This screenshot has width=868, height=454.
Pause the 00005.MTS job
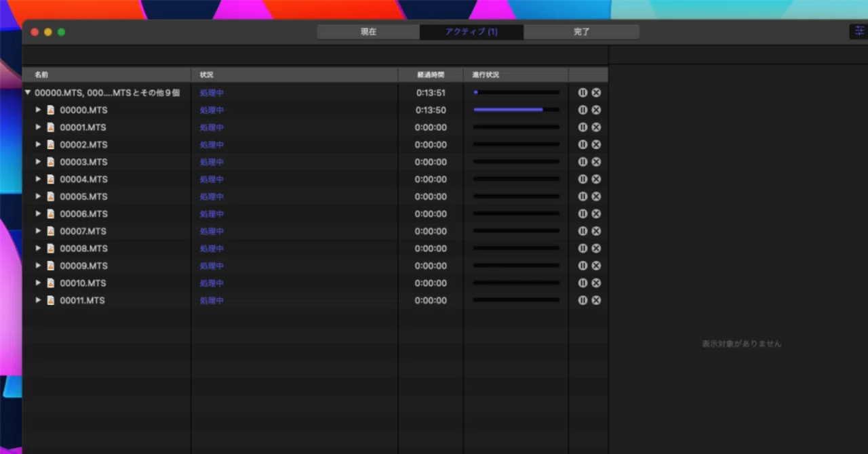pyautogui.click(x=583, y=197)
